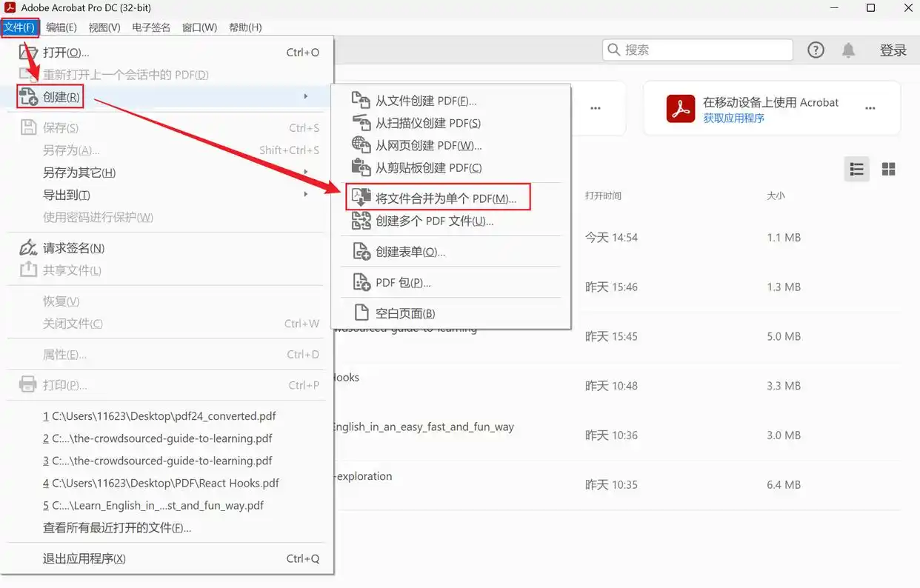The image size is (920, 588).
Task: Click the help question mark icon
Action: (x=816, y=50)
